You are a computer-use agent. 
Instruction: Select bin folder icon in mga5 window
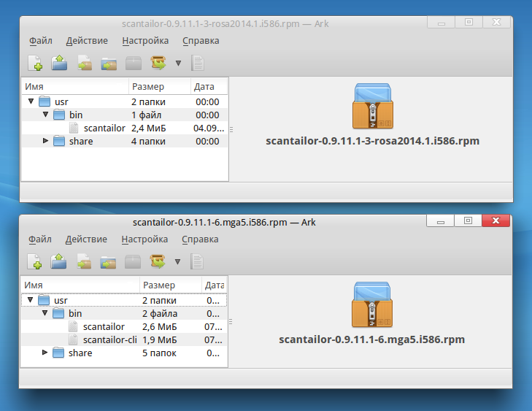[x=58, y=313]
